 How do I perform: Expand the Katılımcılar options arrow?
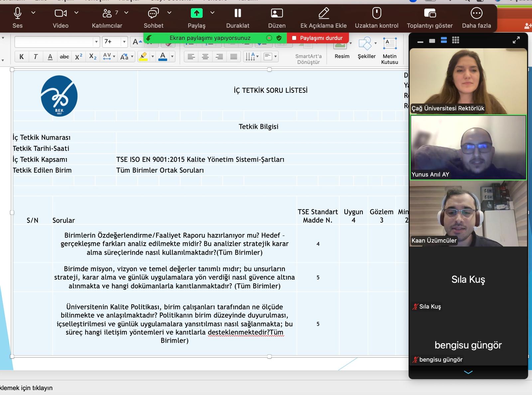point(126,13)
